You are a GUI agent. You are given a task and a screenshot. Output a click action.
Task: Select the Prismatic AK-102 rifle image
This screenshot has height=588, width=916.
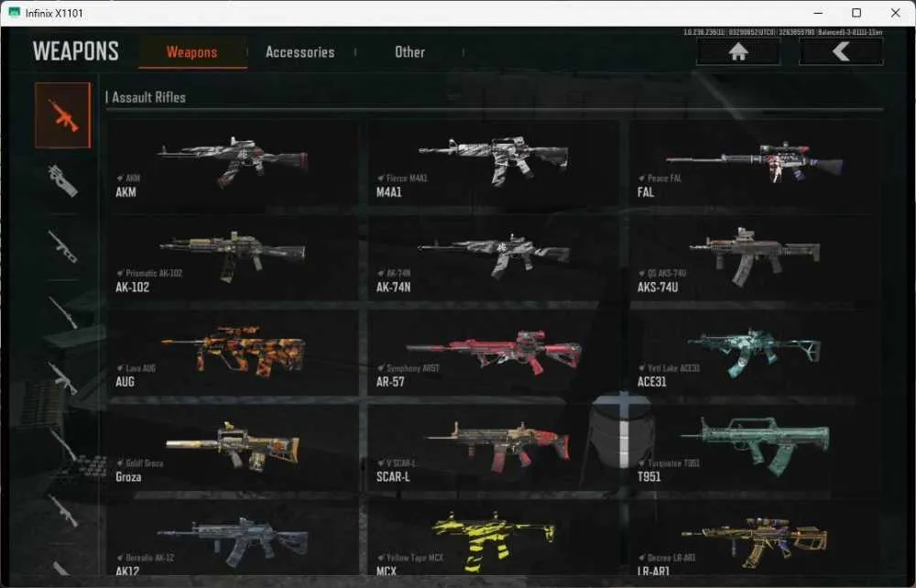point(233,256)
